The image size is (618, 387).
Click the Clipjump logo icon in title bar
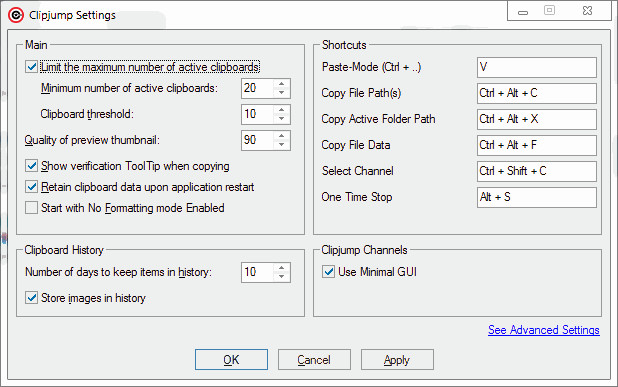pyautogui.click(x=16, y=15)
